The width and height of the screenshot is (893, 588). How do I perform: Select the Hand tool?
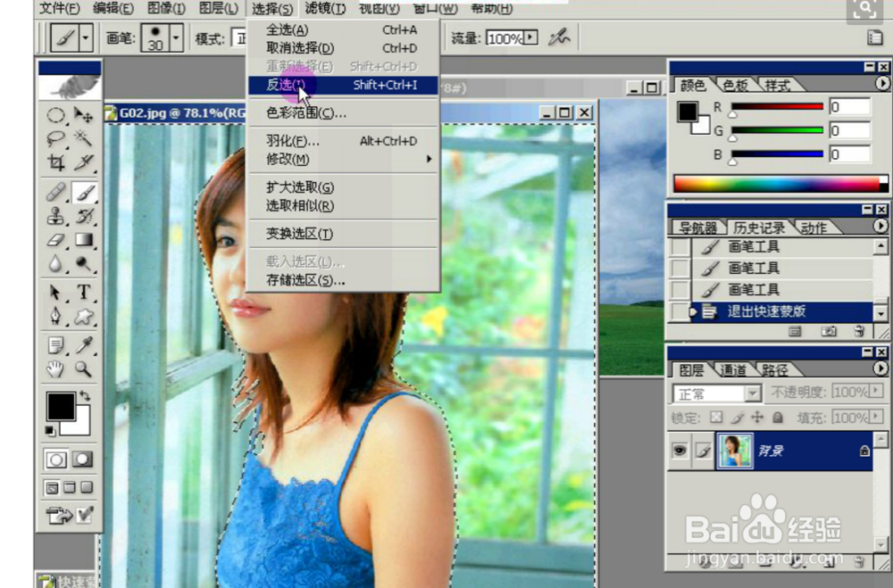55,369
